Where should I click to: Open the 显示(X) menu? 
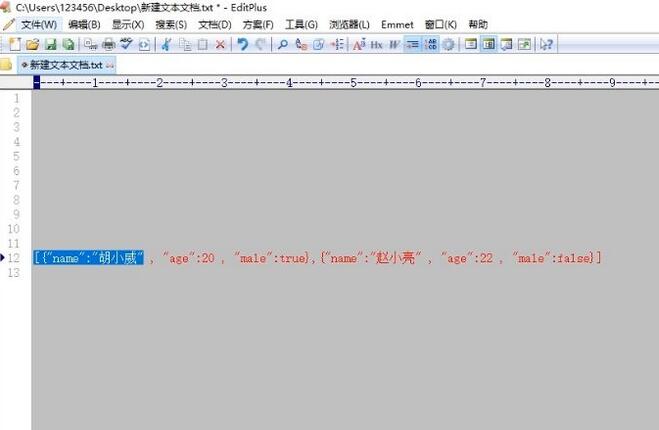click(x=128, y=25)
